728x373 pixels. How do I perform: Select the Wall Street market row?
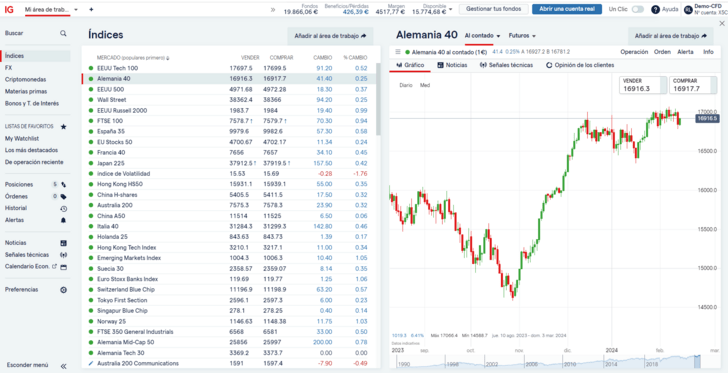pyautogui.click(x=228, y=100)
